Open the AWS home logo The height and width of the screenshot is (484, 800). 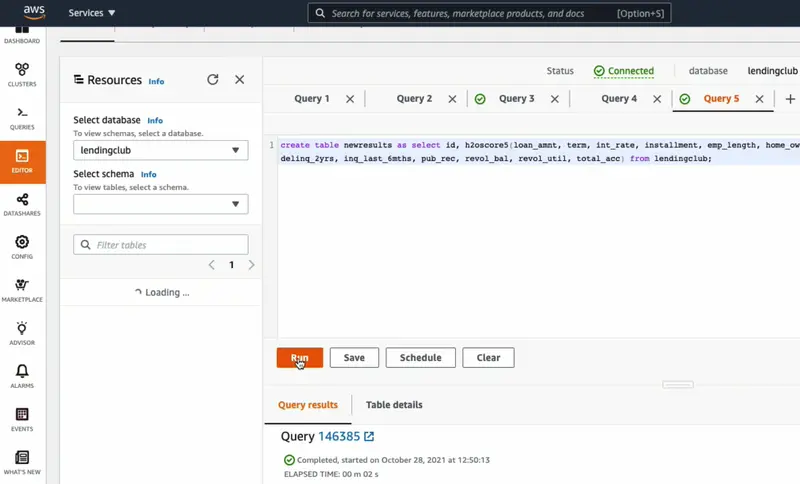point(34,12)
